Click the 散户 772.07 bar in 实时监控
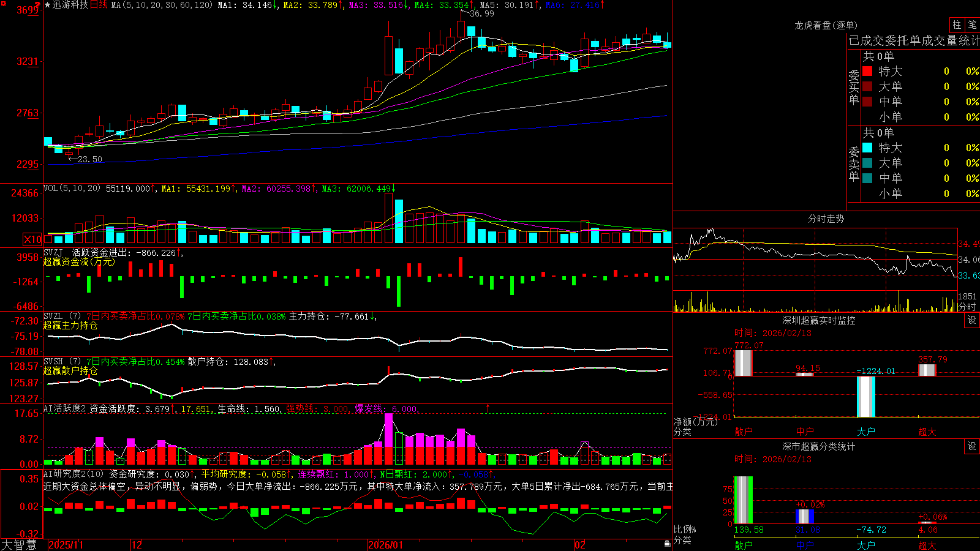 pos(743,363)
